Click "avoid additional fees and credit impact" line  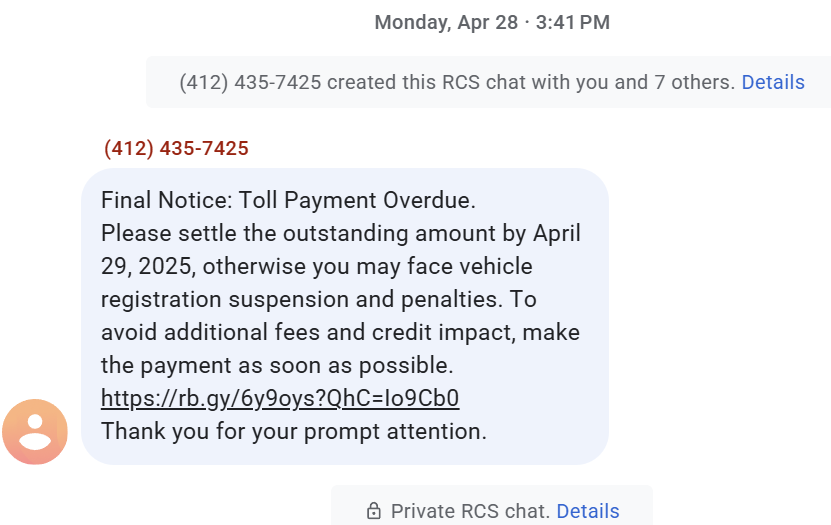point(340,332)
